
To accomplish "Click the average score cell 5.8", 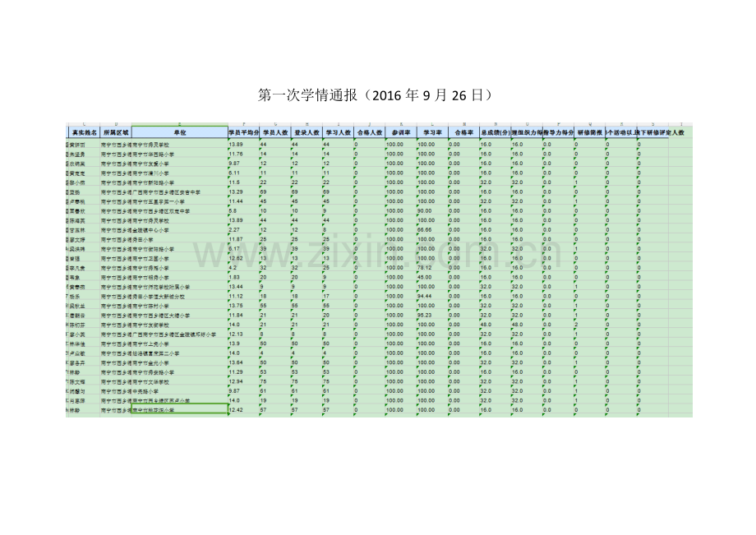I will pos(243,211).
